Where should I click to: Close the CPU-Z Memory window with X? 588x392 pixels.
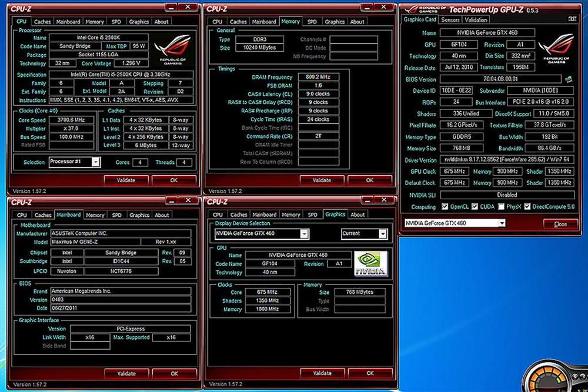(383, 7)
